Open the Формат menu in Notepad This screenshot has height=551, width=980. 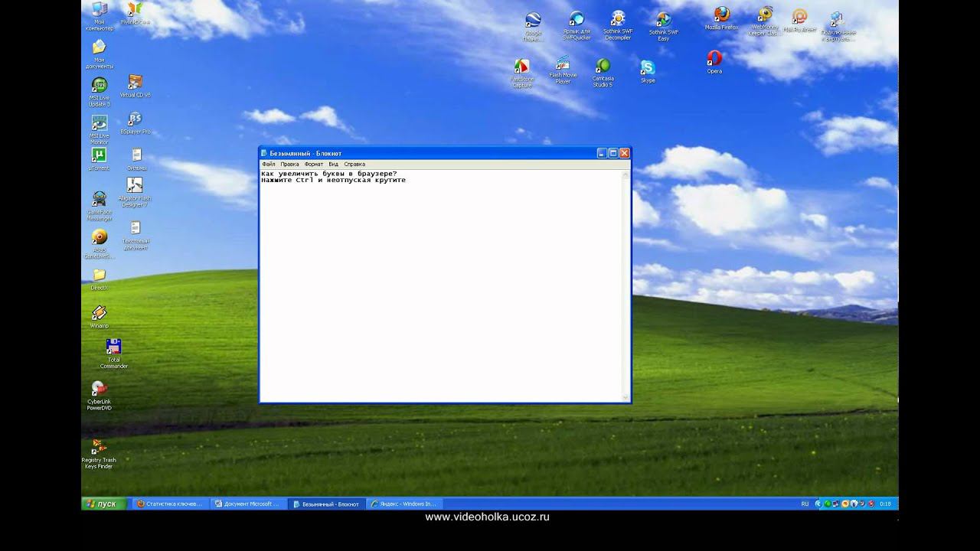pos(314,164)
